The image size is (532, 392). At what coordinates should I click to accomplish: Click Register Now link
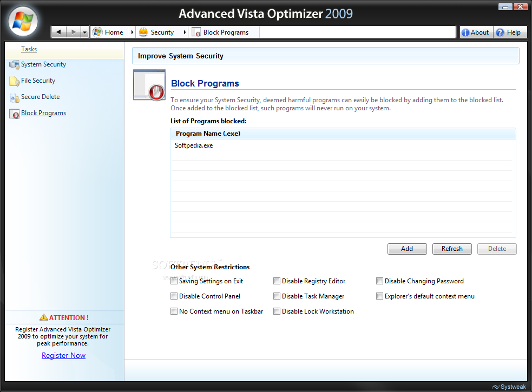pyautogui.click(x=63, y=355)
